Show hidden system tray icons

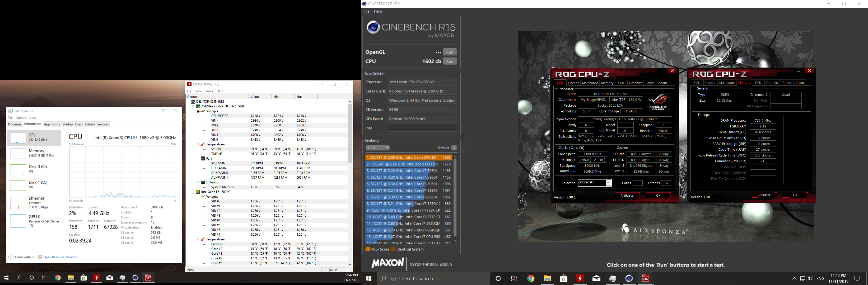[x=794, y=279]
